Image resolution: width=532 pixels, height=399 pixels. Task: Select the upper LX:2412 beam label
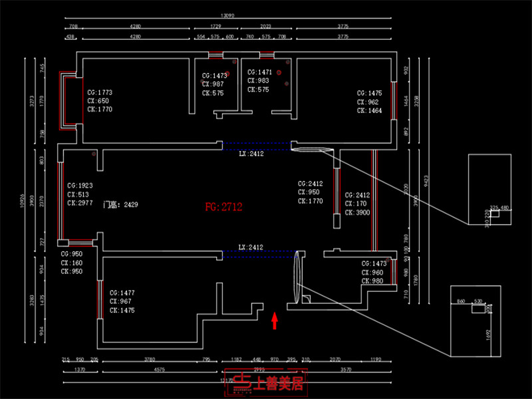(x=251, y=154)
